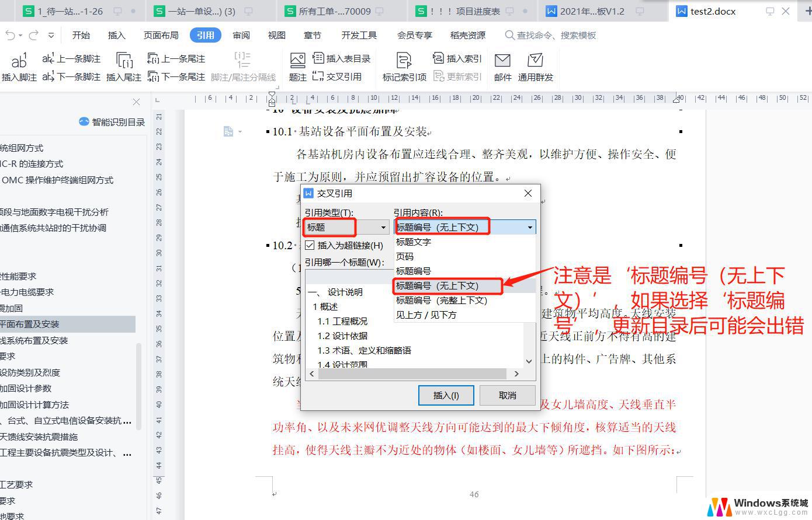The width and height of the screenshot is (812, 520).
Task: Click Mark Index Entry (标记索引项)
Action: [x=404, y=67]
